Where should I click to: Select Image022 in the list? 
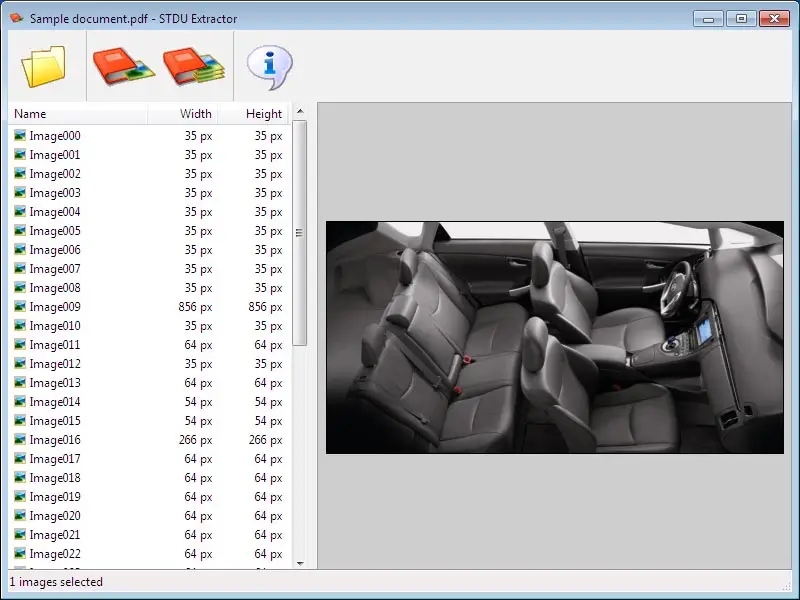pos(149,554)
